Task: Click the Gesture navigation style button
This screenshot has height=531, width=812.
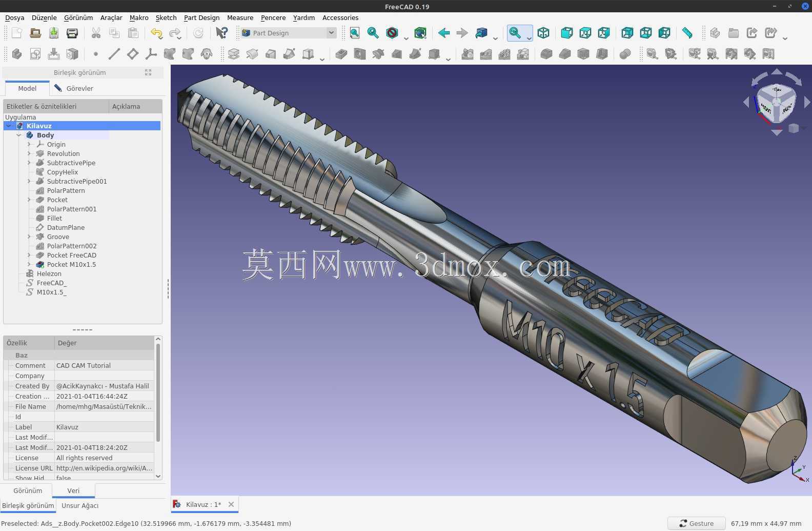Action: coord(696,523)
